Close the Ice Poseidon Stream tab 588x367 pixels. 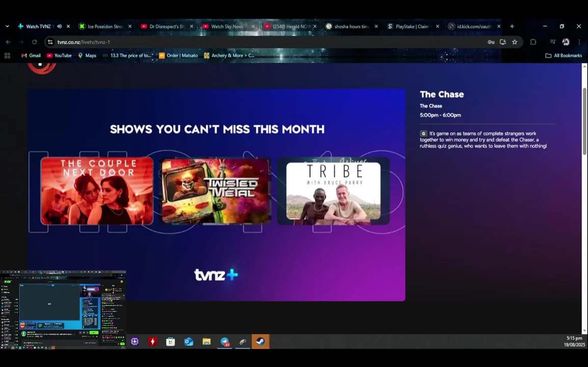pos(130,27)
